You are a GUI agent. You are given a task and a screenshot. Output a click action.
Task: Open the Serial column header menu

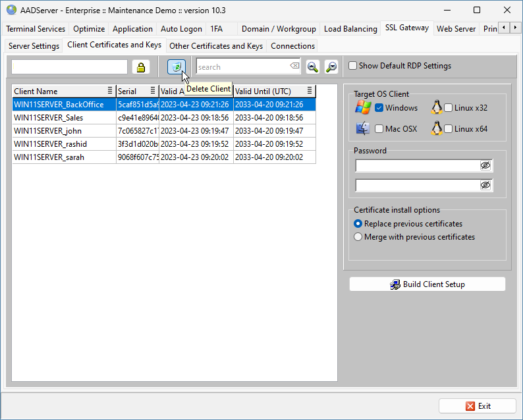click(x=153, y=91)
